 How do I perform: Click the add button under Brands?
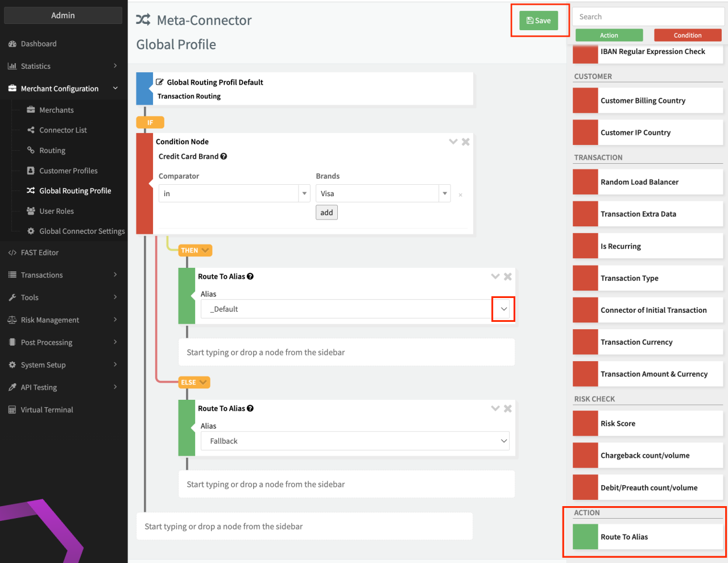[326, 213]
